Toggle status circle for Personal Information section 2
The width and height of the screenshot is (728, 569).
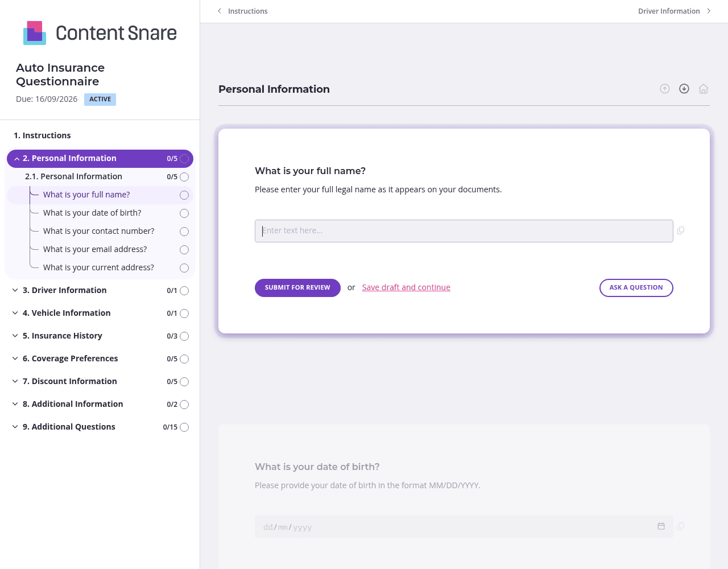point(184,159)
